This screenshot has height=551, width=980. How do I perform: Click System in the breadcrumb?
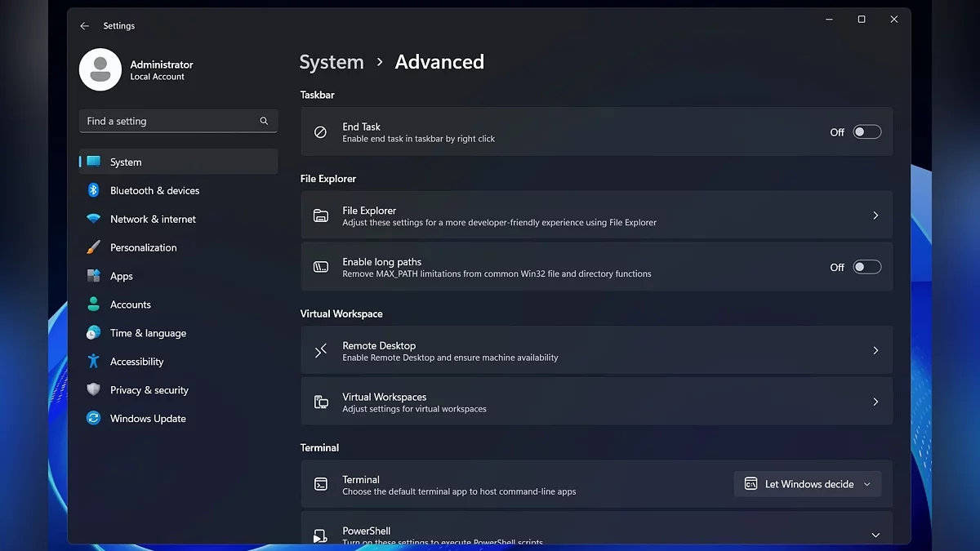click(332, 62)
